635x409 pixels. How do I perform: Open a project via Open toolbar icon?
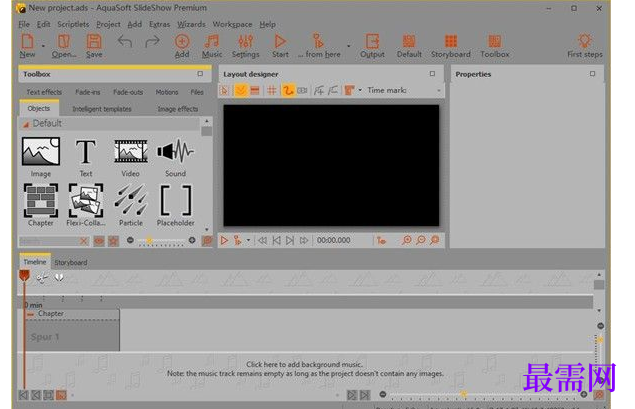64,46
